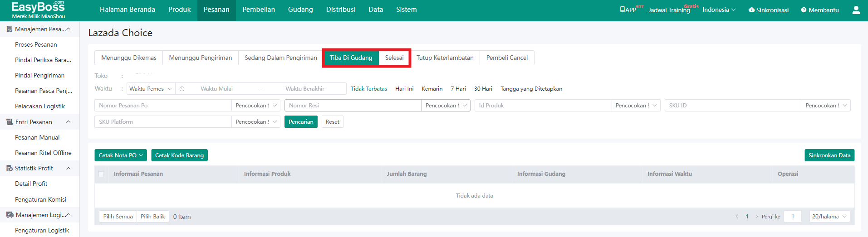Focus the Nomor Resi input field
The image size is (868, 237).
[353, 106]
